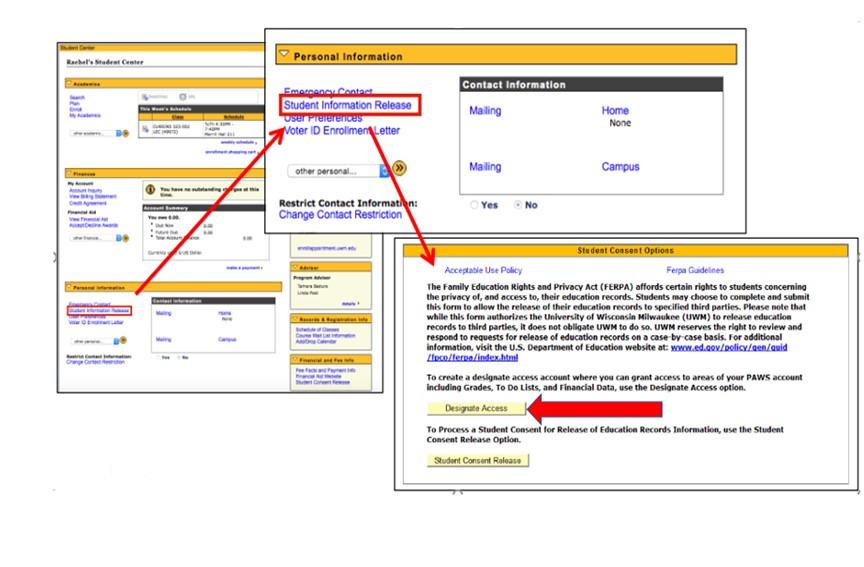Click the triangle icon on the Advisor panel header
Viewport: 864px width, 567px height.
[x=296, y=267]
